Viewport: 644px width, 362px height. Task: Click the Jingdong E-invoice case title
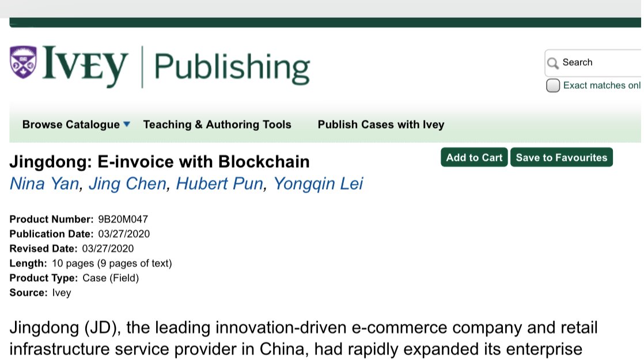[160, 161]
